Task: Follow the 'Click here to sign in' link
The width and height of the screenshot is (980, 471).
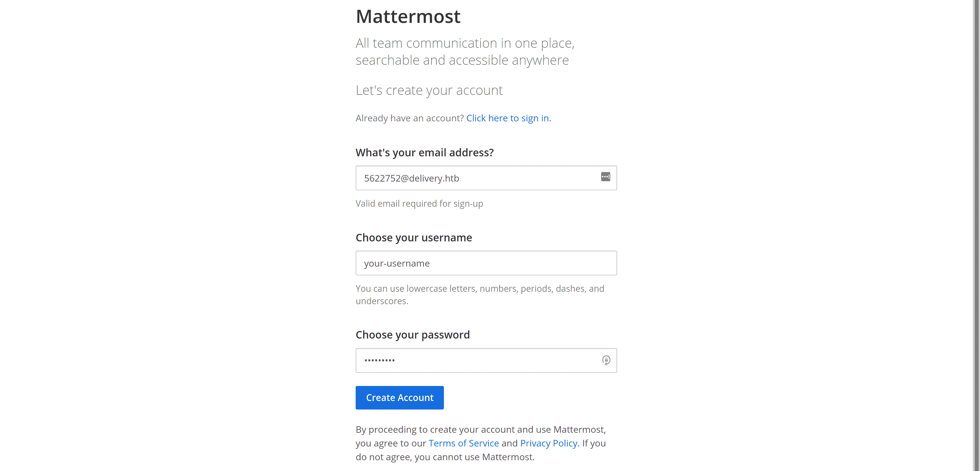Action: [509, 118]
